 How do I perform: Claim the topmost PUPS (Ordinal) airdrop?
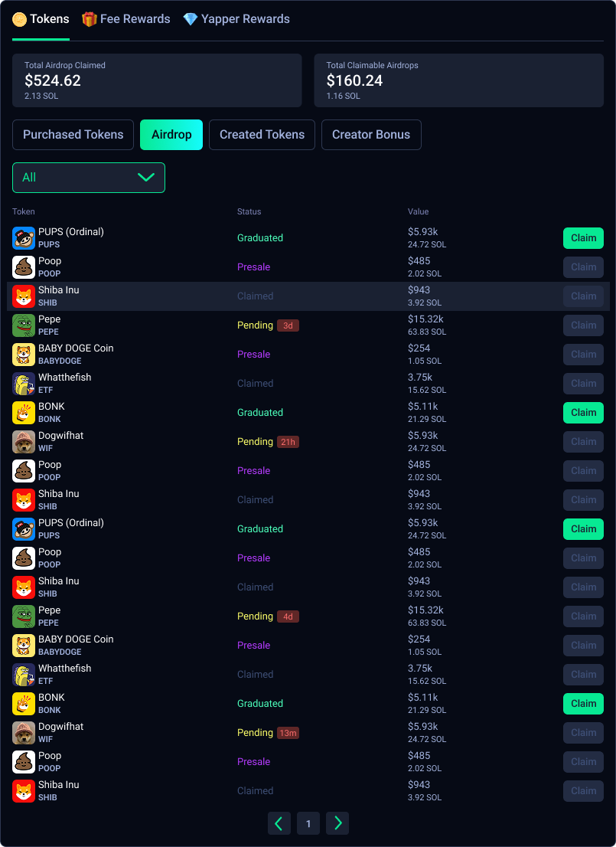pyautogui.click(x=583, y=238)
